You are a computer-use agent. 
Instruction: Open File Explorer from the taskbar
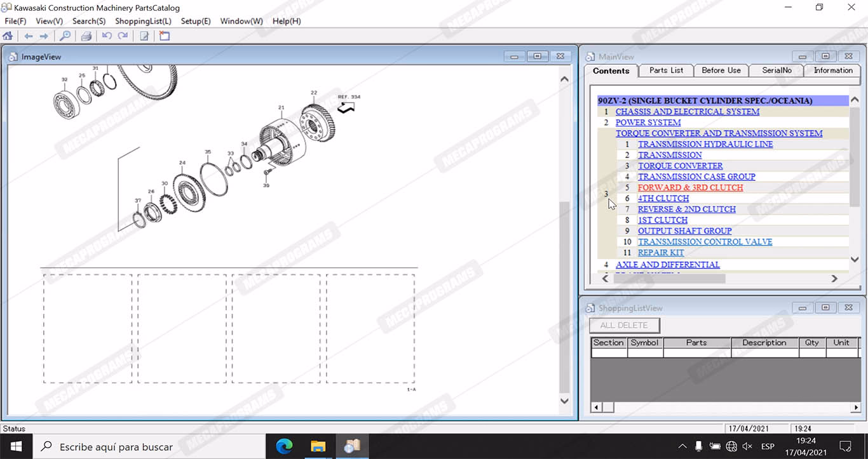318,446
